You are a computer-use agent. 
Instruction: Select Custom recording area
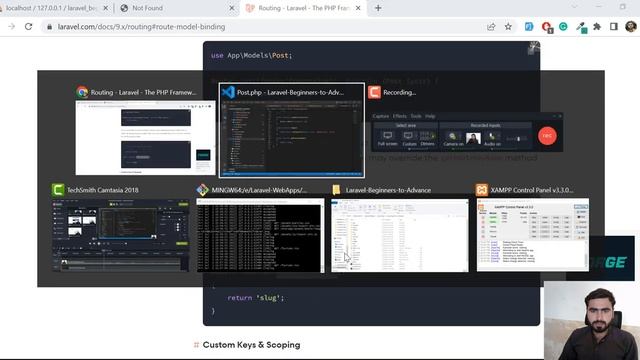409,138
